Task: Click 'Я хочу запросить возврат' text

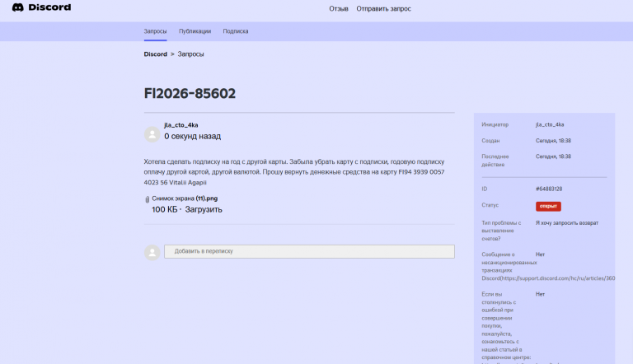Action: 567,222
